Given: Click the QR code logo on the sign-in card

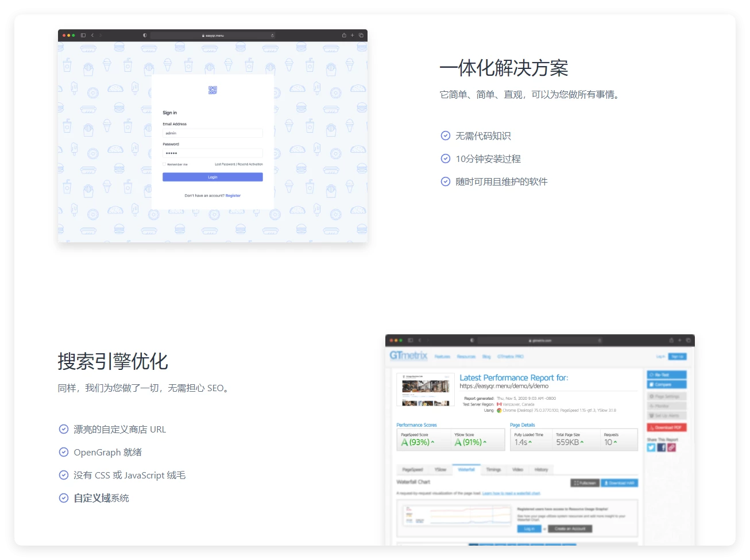Looking at the screenshot, I should 212,90.
